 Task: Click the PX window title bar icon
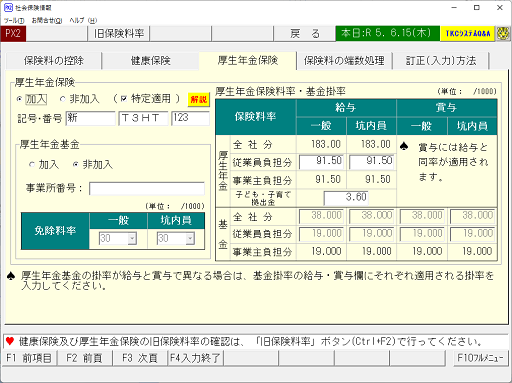pyautogui.click(x=8, y=7)
